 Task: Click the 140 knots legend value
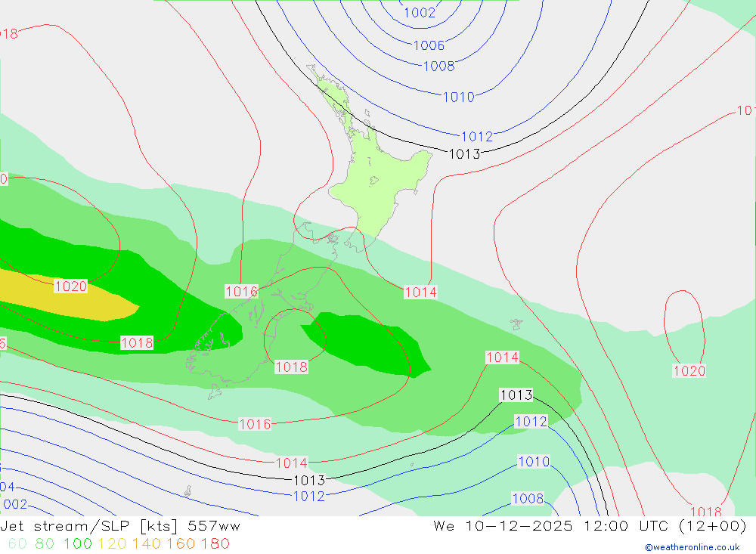(x=147, y=543)
